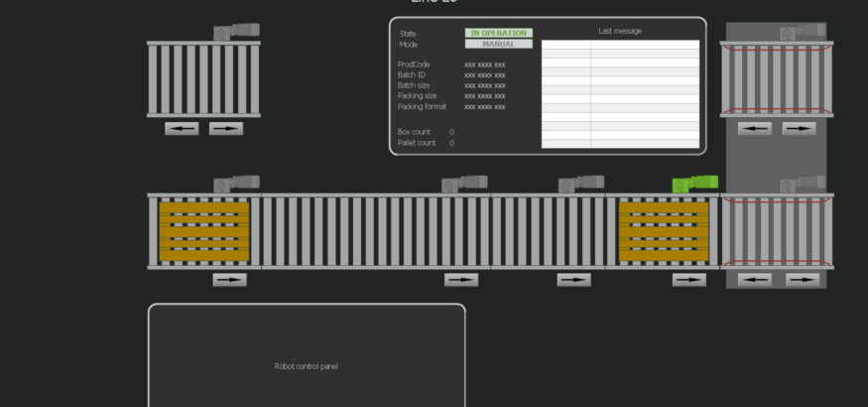The image size is (868, 407).
Task: Click the Box count value 0
Action: tap(451, 132)
